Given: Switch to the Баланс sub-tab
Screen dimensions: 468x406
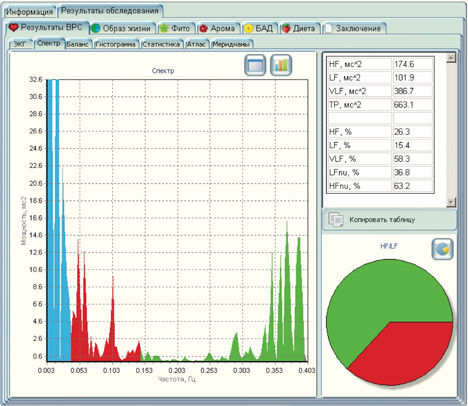Looking at the screenshot, I should pos(79,44).
